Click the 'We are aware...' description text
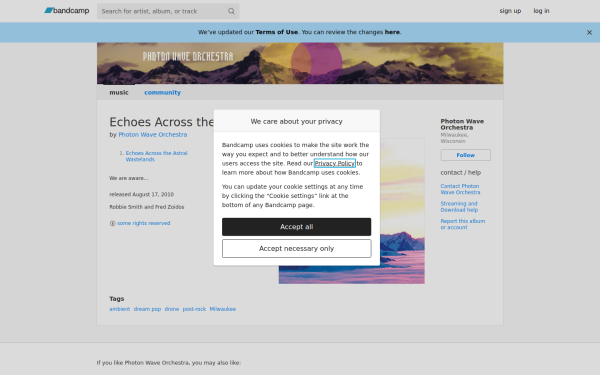 tap(129, 178)
